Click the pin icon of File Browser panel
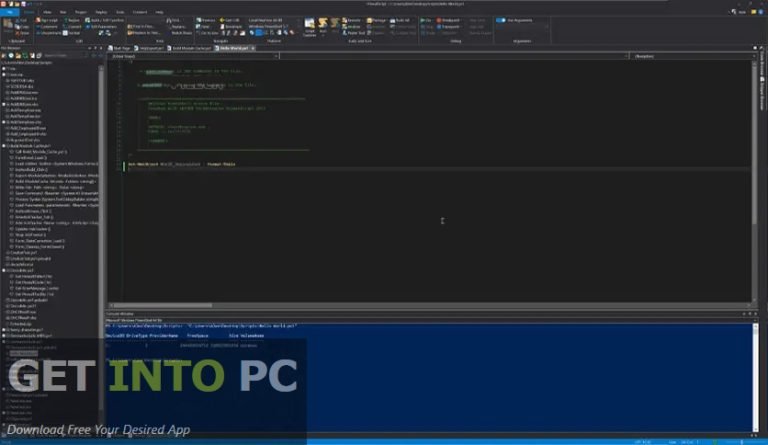The width and height of the screenshot is (768, 445). [x=96, y=48]
